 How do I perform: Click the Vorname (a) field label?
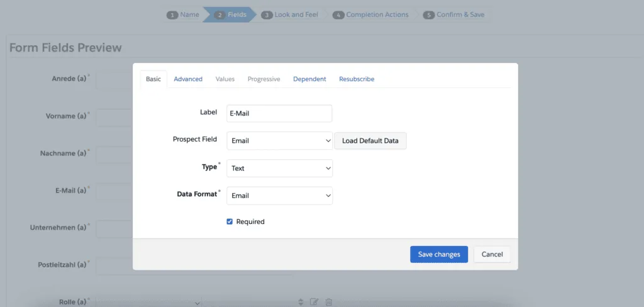pos(66,116)
